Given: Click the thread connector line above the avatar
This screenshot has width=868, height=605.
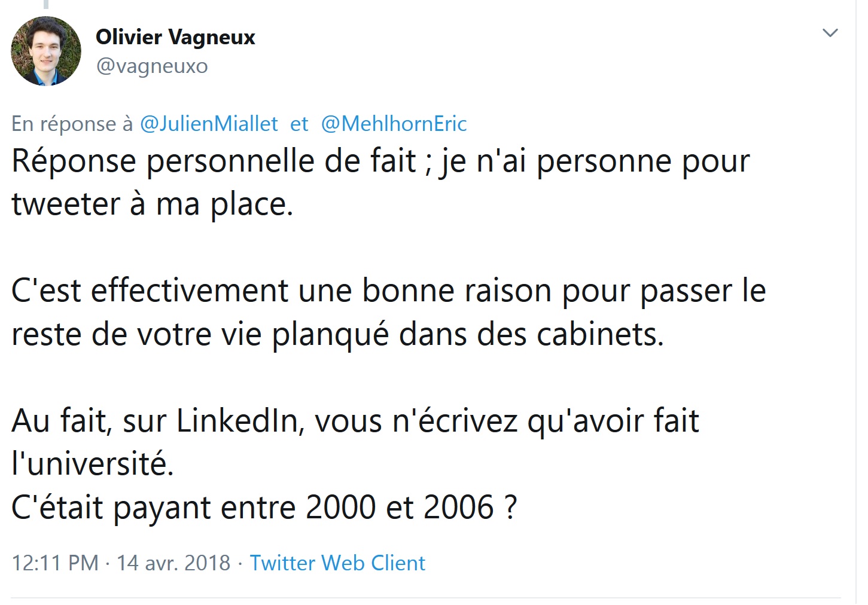Looking at the screenshot, I should 46,4.
